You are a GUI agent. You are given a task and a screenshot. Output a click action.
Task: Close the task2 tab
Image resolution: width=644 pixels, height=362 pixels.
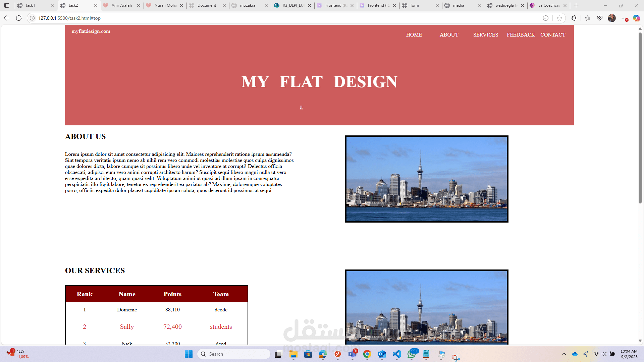pos(96,5)
